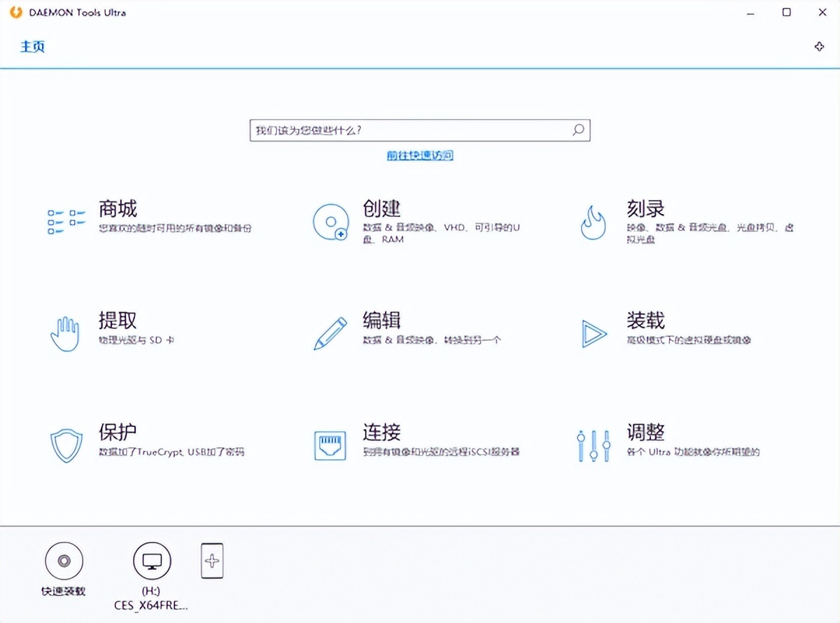
Task: Click the 装载 (mount) play icon
Action: click(593, 335)
